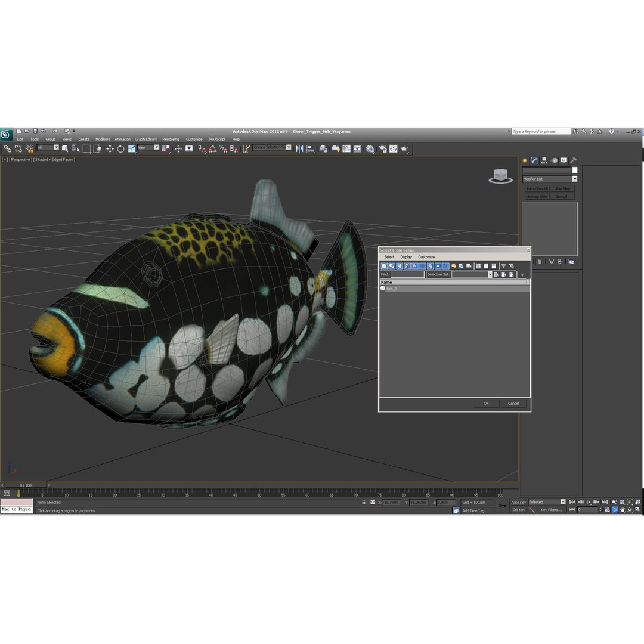Image resolution: width=644 pixels, height=644 pixels.
Task: Open the Motion command panel tab
Action: pos(555,160)
